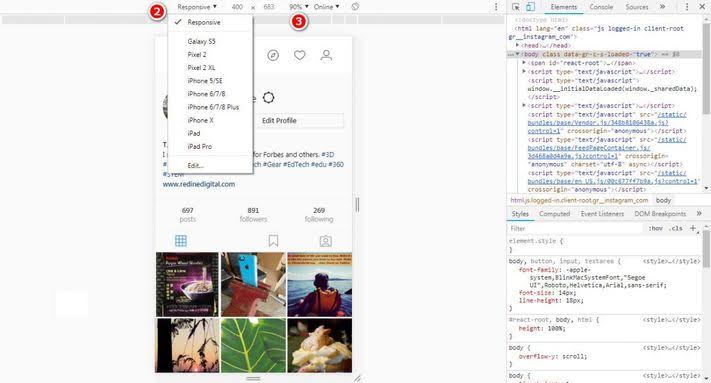Open Edit… in device menu
The image size is (711, 383).
click(x=195, y=165)
